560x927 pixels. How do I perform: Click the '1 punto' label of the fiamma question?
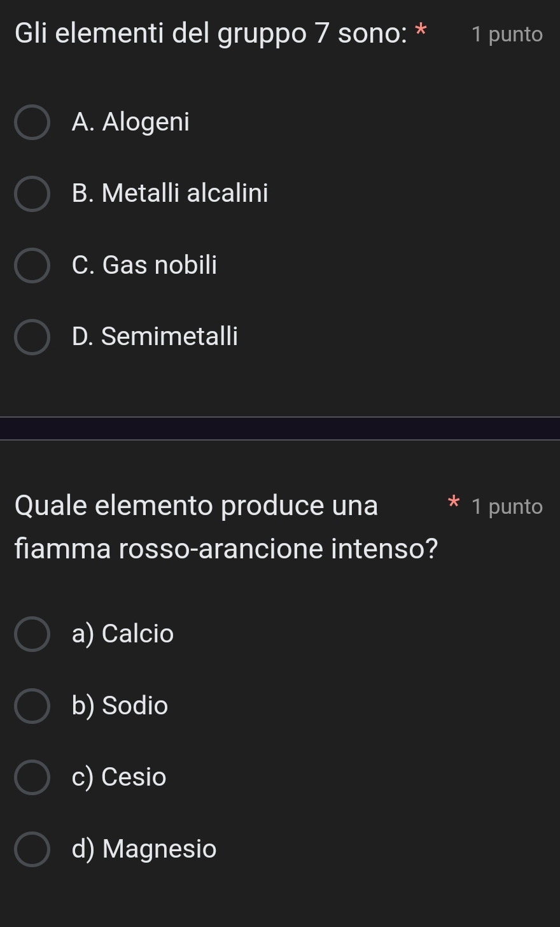(507, 507)
